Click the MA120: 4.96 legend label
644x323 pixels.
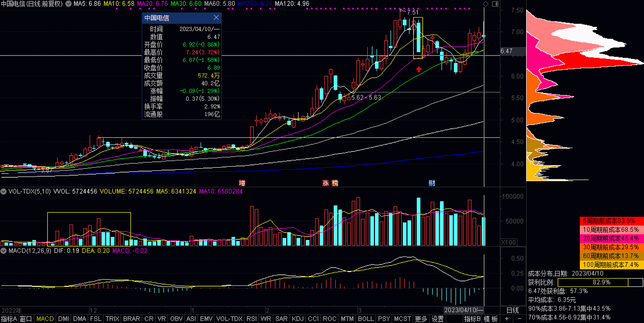tap(292, 4)
